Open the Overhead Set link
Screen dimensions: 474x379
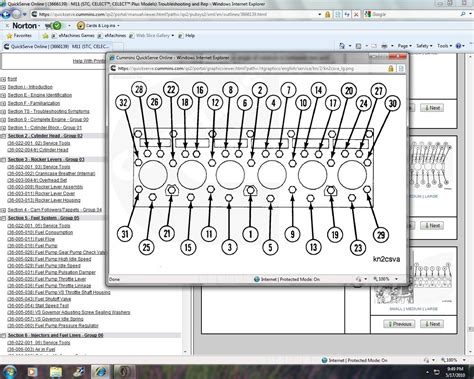[x=37, y=180]
